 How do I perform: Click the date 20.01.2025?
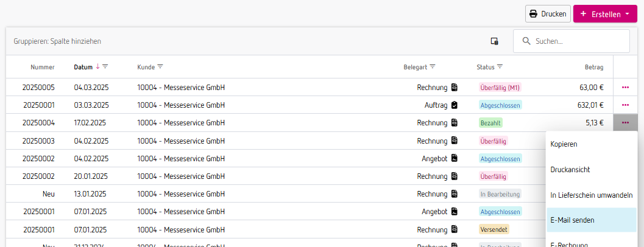pyautogui.click(x=91, y=176)
